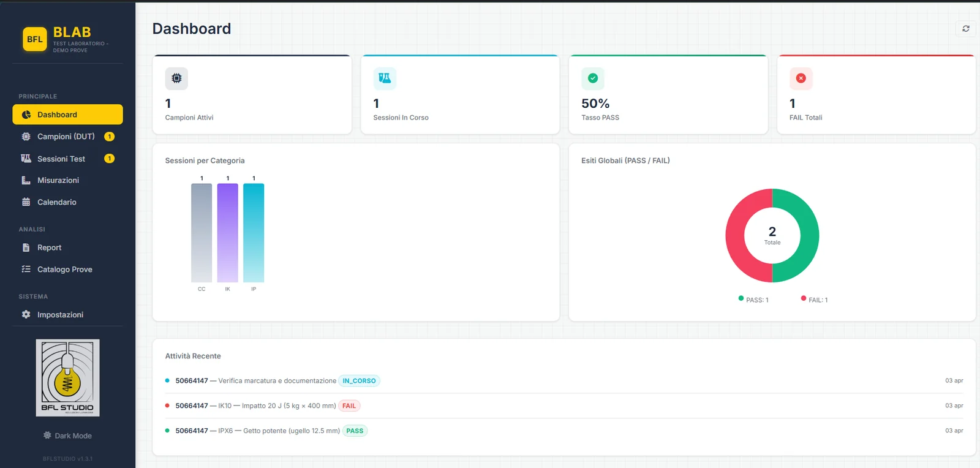Open the Dashboard menu item
Screen dimensions: 980x468
[x=67, y=115]
